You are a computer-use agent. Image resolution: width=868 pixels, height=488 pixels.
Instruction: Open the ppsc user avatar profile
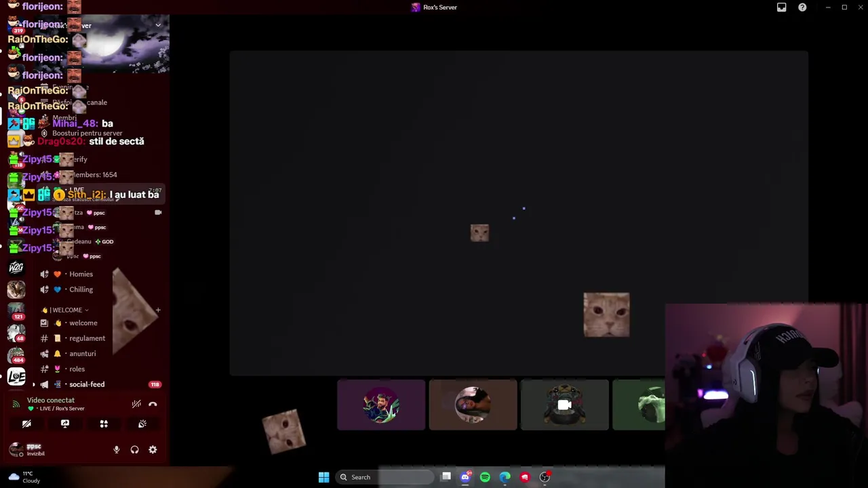(16, 449)
